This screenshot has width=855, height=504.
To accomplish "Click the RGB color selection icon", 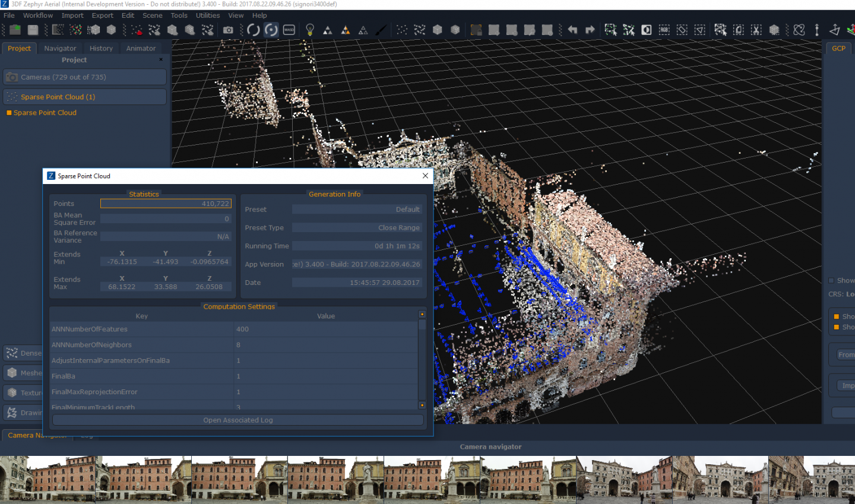I will (664, 30).
